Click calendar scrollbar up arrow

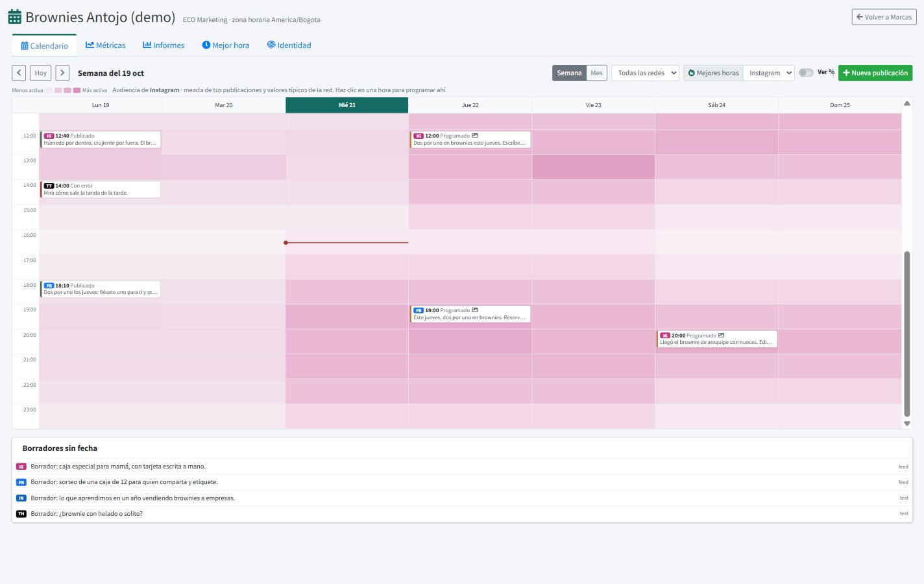(x=907, y=103)
